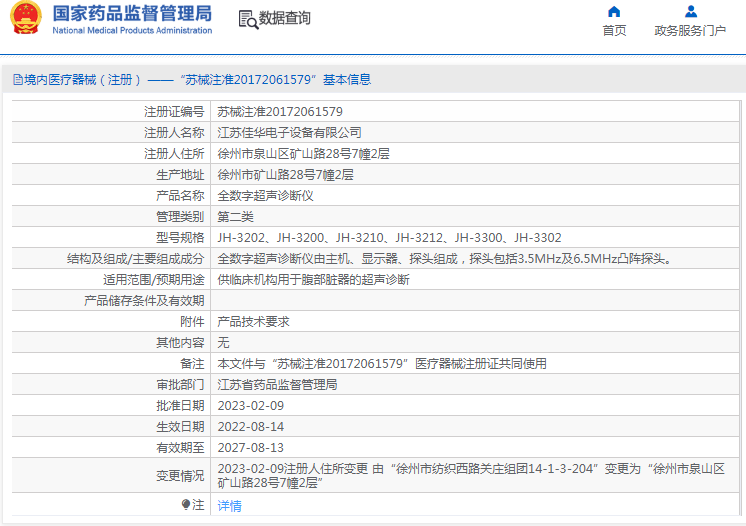746x526 pixels.
Task: Click the 生效日期 label
Action: coord(180,427)
